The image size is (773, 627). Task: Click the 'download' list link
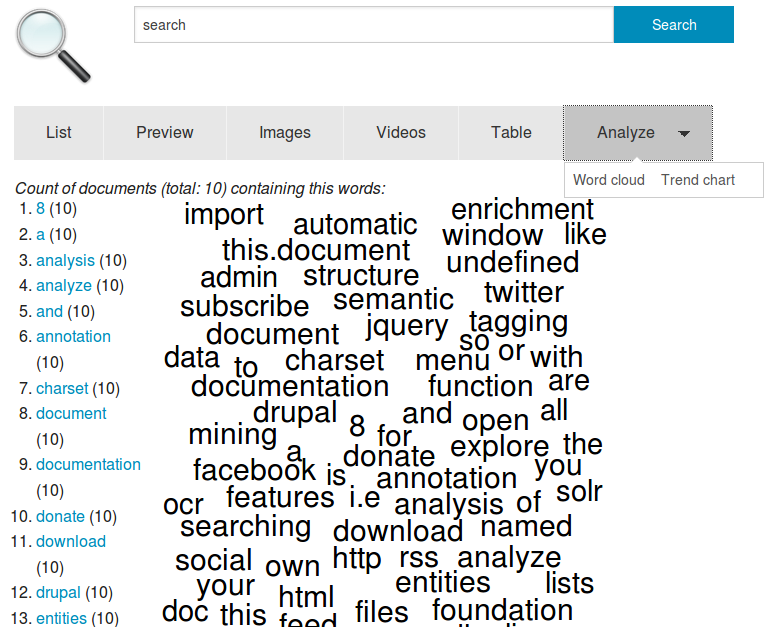pos(71,541)
